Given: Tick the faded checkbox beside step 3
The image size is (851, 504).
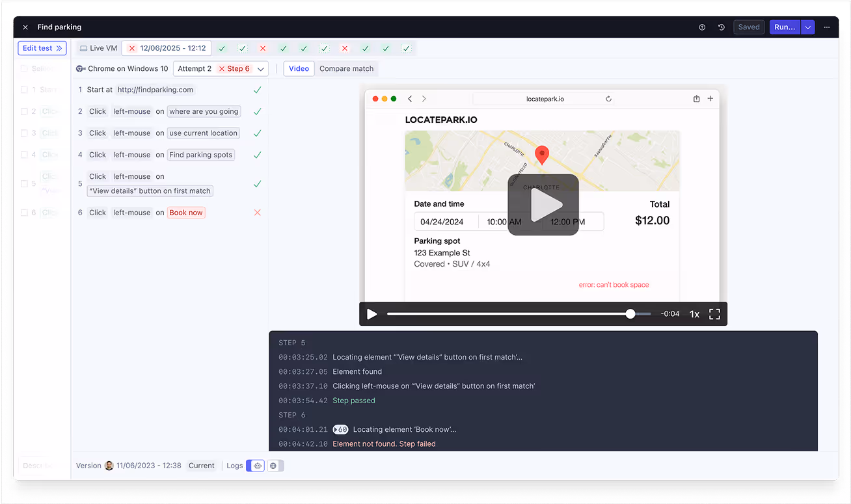Looking at the screenshot, I should 24,133.
